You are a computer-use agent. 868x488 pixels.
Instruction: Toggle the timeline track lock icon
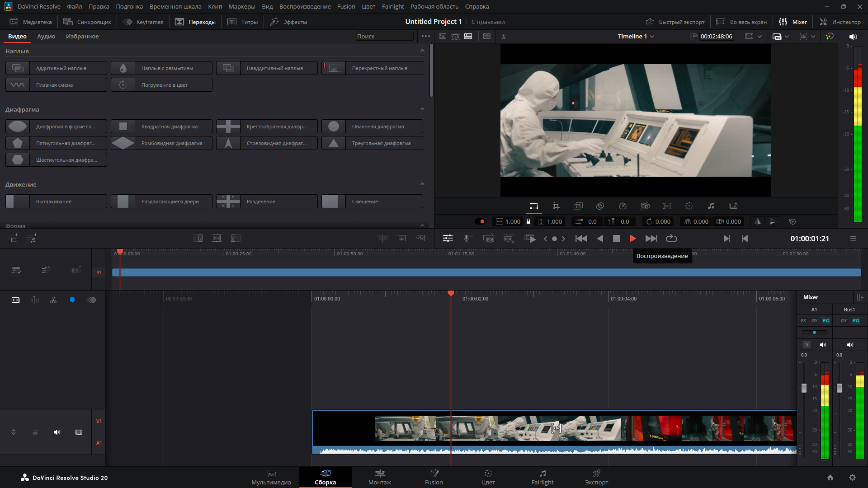point(35,432)
